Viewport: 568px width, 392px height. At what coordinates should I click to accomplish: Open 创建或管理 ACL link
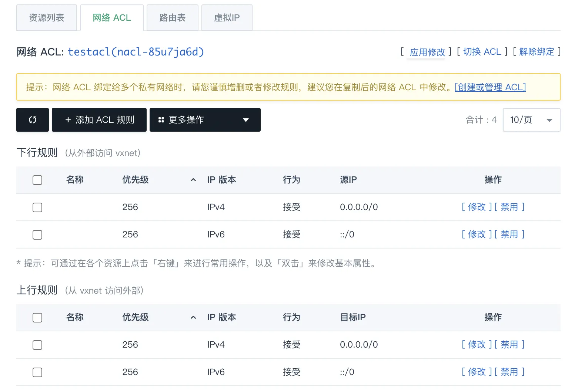pos(490,87)
